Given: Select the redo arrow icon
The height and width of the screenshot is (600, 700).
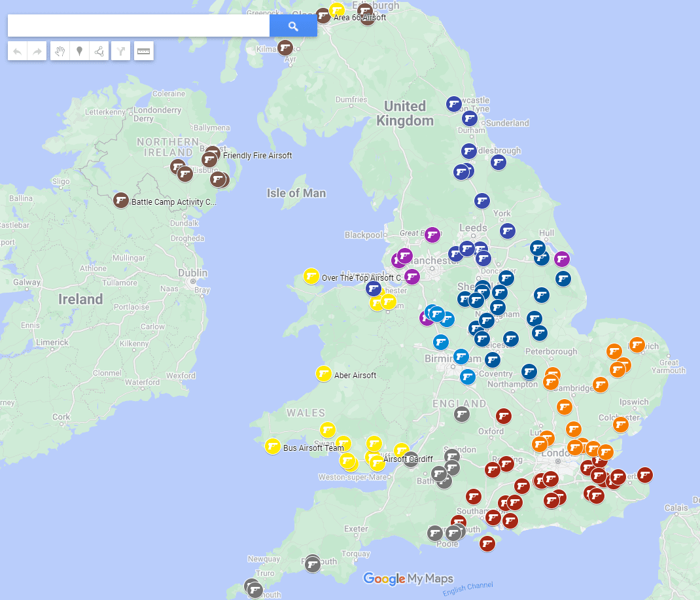Looking at the screenshot, I should point(37,50).
